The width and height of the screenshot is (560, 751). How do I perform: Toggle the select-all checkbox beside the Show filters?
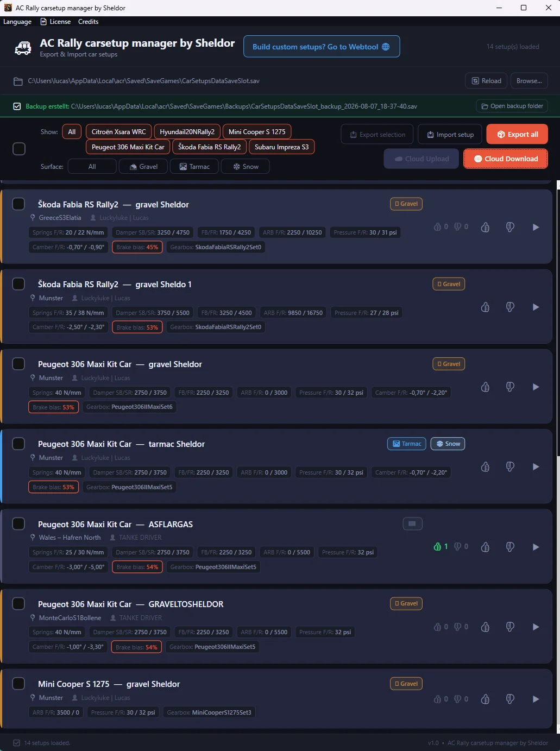click(x=19, y=149)
